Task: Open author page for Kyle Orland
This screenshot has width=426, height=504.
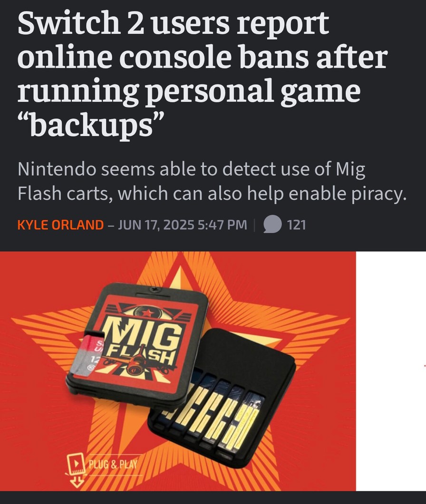Action: click(x=60, y=224)
